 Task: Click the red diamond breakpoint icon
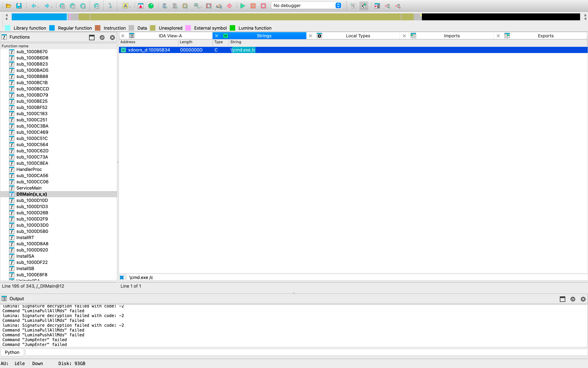pyautogui.click(x=229, y=6)
